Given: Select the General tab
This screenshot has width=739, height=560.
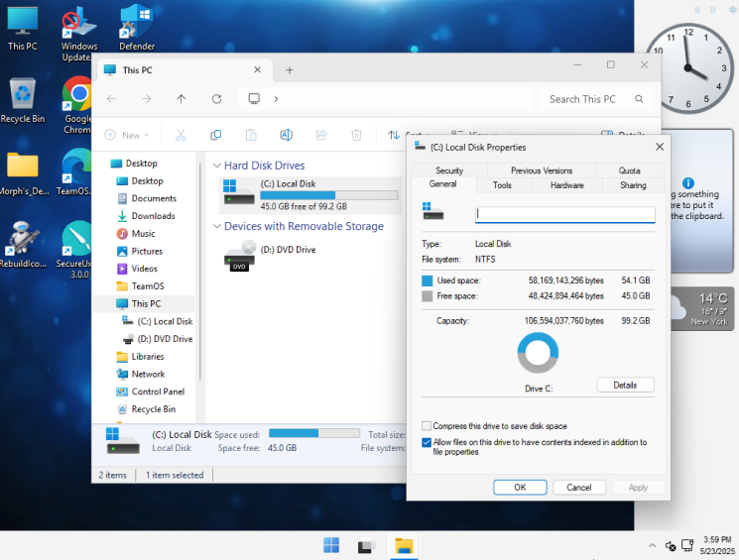Looking at the screenshot, I should pyautogui.click(x=443, y=184).
